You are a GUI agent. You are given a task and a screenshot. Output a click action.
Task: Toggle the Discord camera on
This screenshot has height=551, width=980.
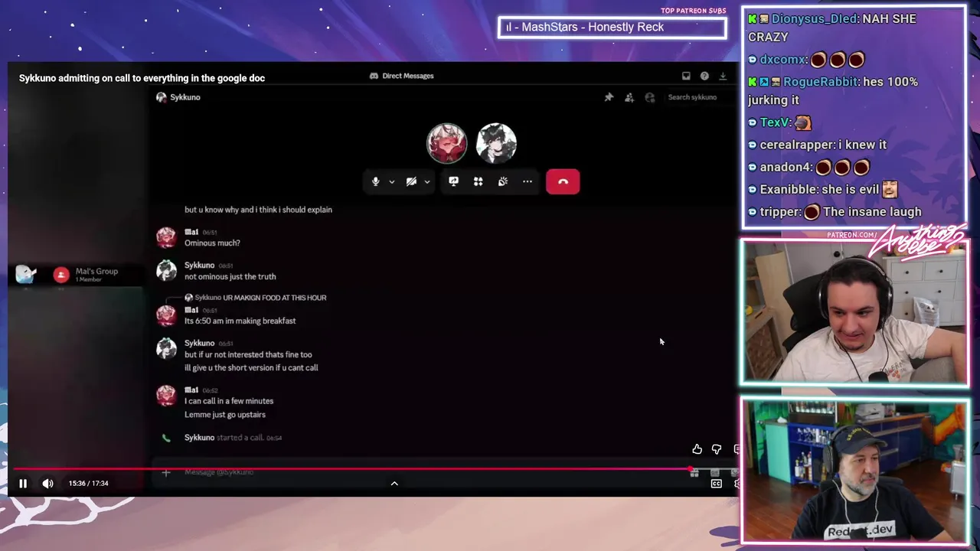(x=411, y=181)
